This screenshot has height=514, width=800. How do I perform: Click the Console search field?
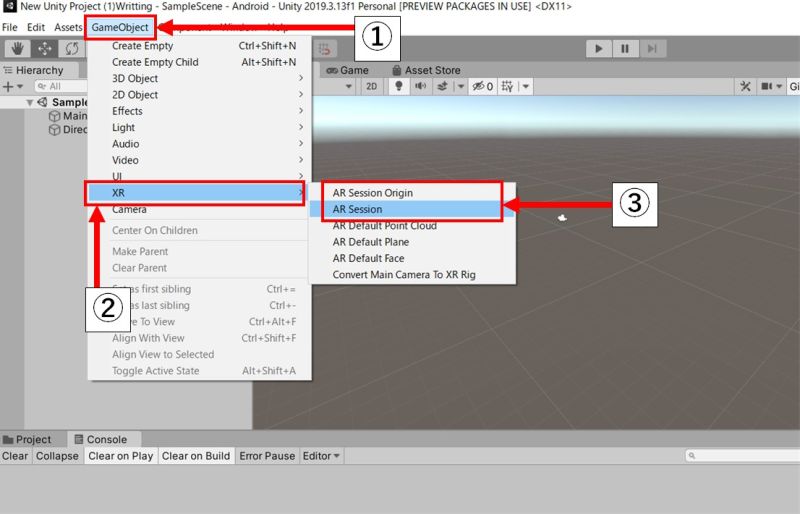[x=742, y=455]
